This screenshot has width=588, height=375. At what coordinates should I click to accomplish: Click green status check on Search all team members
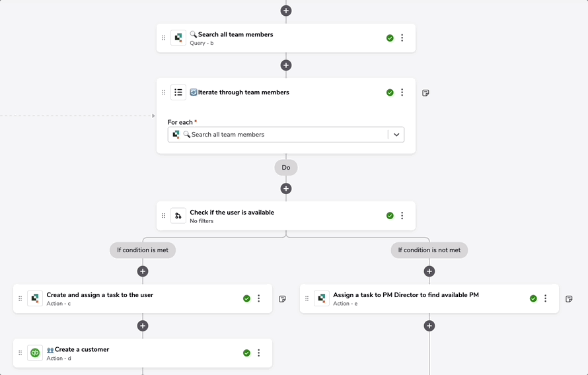pos(390,38)
